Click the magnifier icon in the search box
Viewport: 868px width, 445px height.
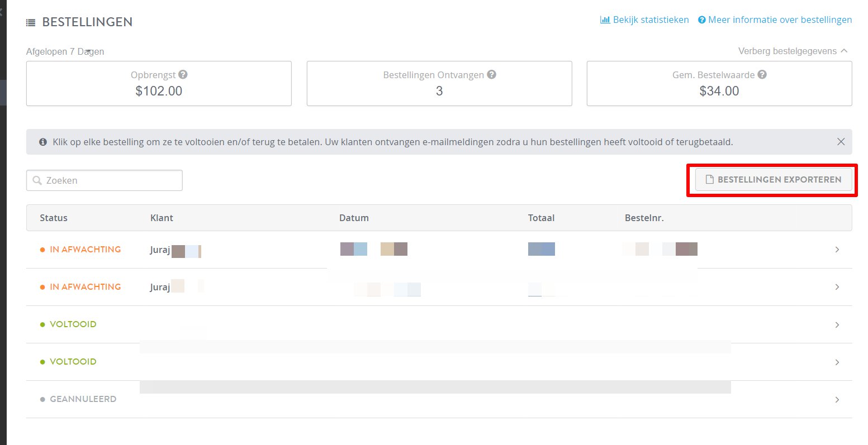[x=37, y=181]
